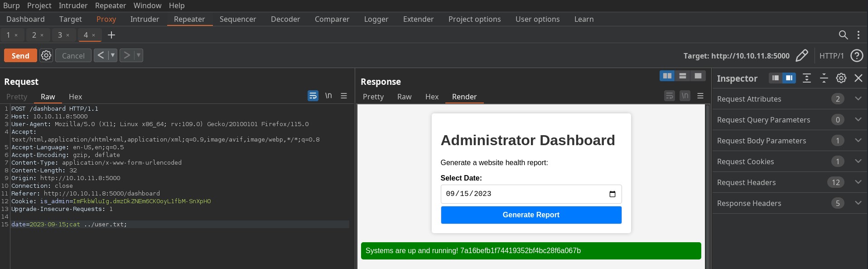Image resolution: width=868 pixels, height=269 pixels.
Task: Close Repeater tab 1
Action: click(x=16, y=35)
